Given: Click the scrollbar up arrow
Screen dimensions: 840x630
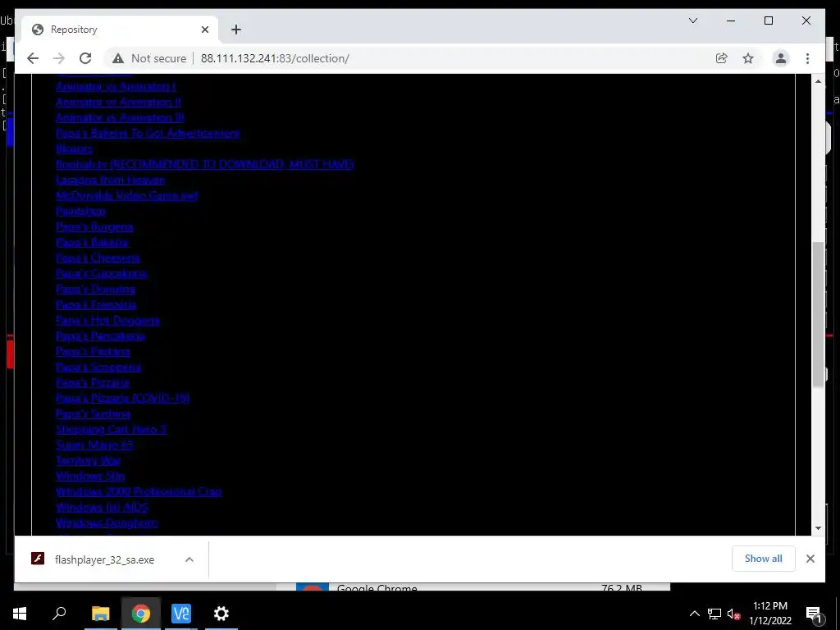Looking at the screenshot, I should click(x=818, y=81).
